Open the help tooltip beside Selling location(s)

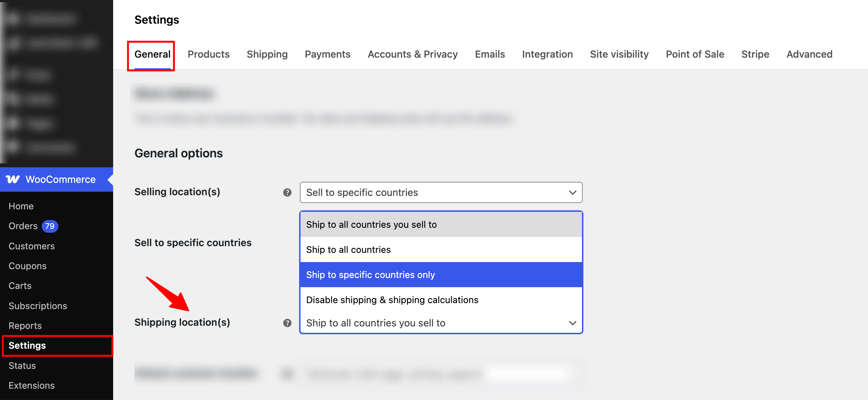pos(287,192)
